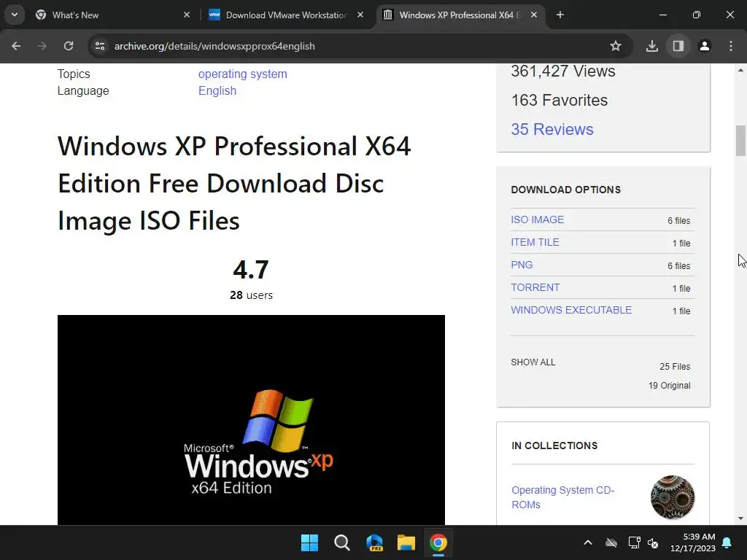Click the 19 Original count

pyautogui.click(x=670, y=386)
